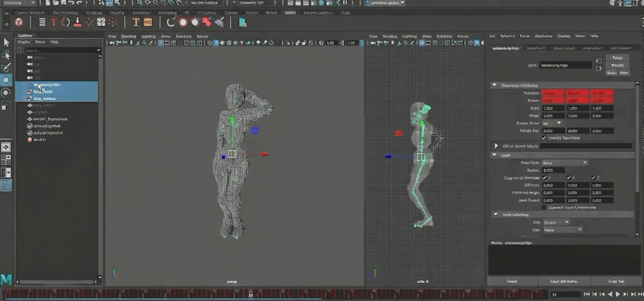Image resolution: width=644 pixels, height=301 pixels.
Task: Select the arrow Select tool in toolbox
Action: tap(7, 42)
